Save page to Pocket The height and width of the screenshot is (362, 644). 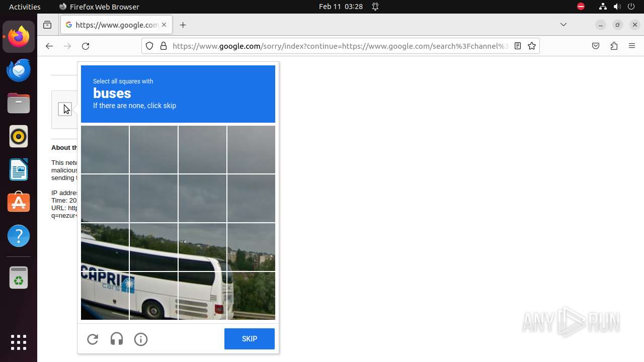pyautogui.click(x=596, y=46)
